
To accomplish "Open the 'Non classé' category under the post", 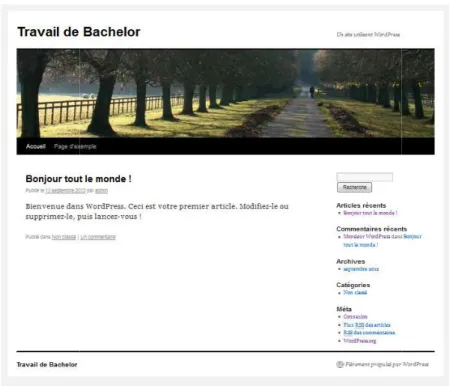I will click(x=64, y=237).
